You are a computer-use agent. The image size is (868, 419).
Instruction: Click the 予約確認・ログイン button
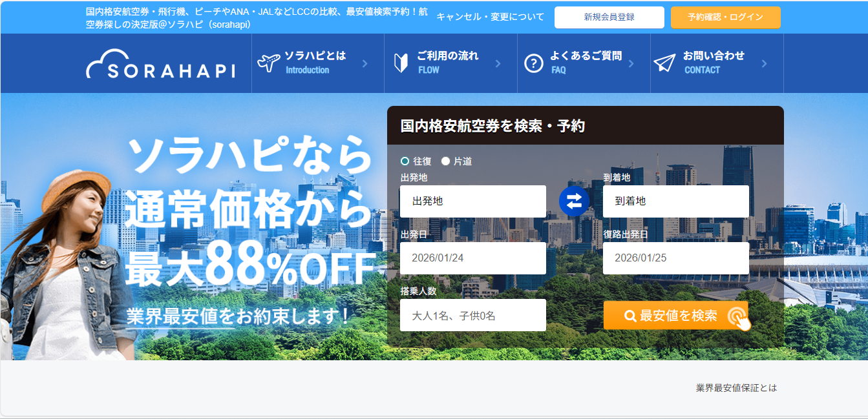pos(725,17)
